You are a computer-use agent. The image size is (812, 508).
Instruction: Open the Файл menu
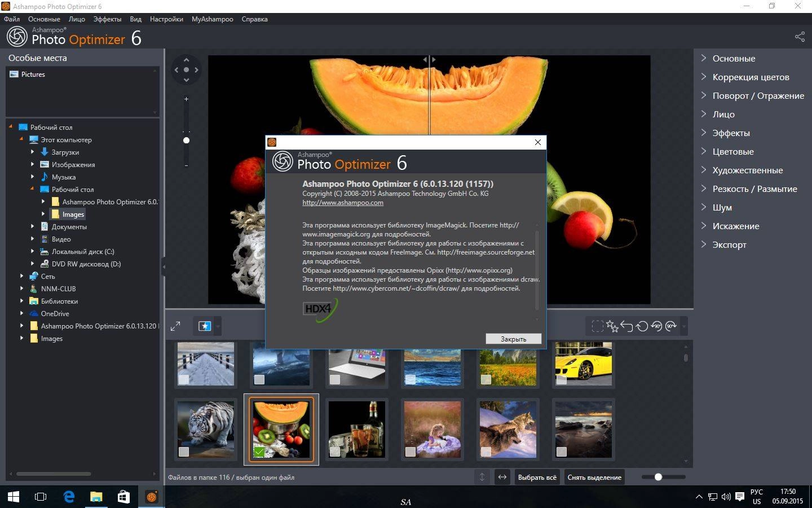[x=12, y=19]
